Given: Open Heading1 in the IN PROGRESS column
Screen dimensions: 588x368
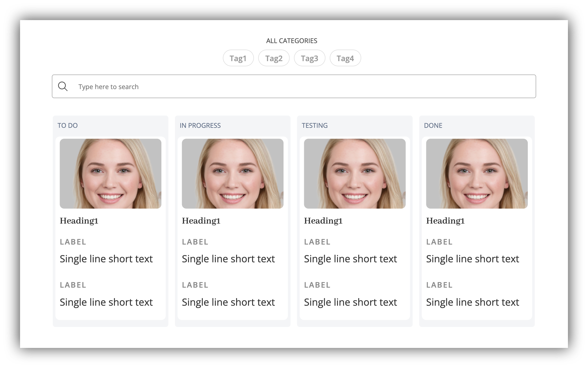Looking at the screenshot, I should coord(201,221).
